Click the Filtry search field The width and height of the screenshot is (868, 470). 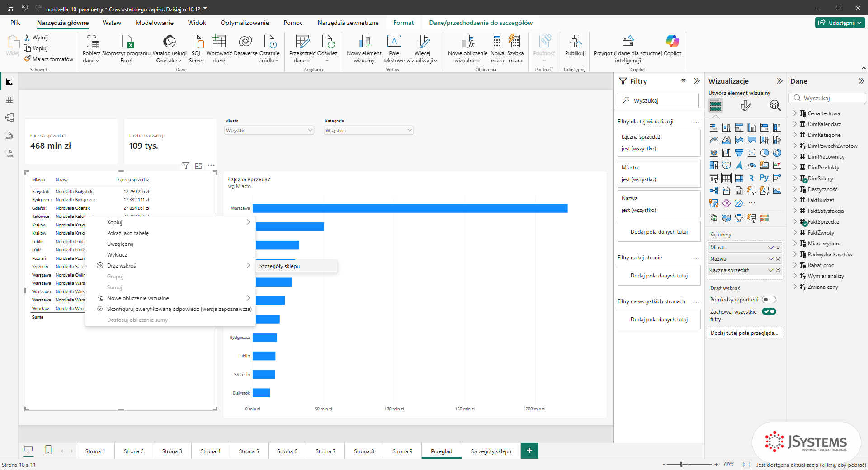(x=658, y=100)
